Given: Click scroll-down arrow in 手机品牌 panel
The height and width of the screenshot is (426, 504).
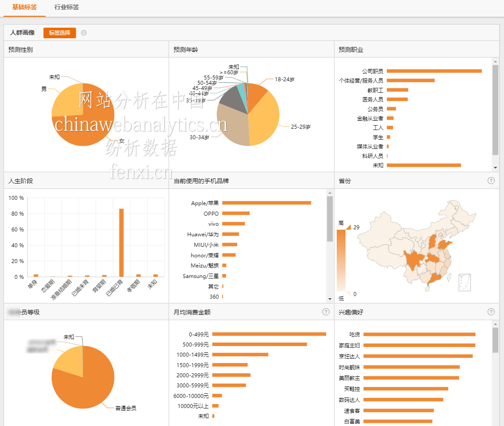Looking at the screenshot, I should click(330, 299).
